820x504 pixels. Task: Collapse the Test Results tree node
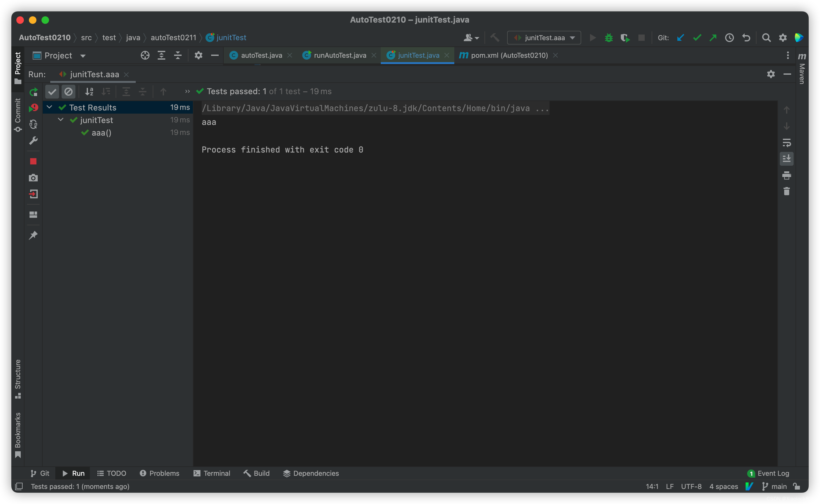[x=49, y=107]
